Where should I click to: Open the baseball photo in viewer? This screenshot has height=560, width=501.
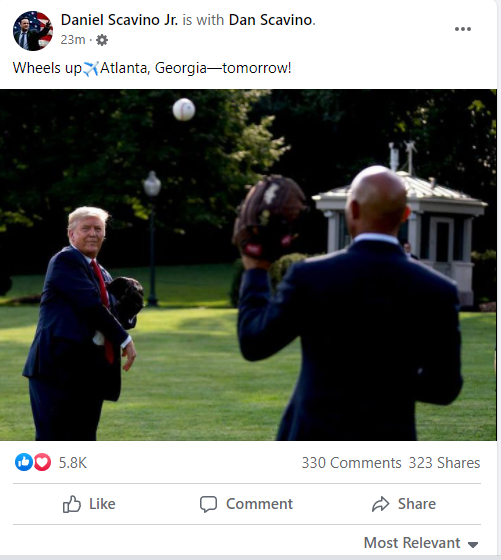click(x=248, y=265)
